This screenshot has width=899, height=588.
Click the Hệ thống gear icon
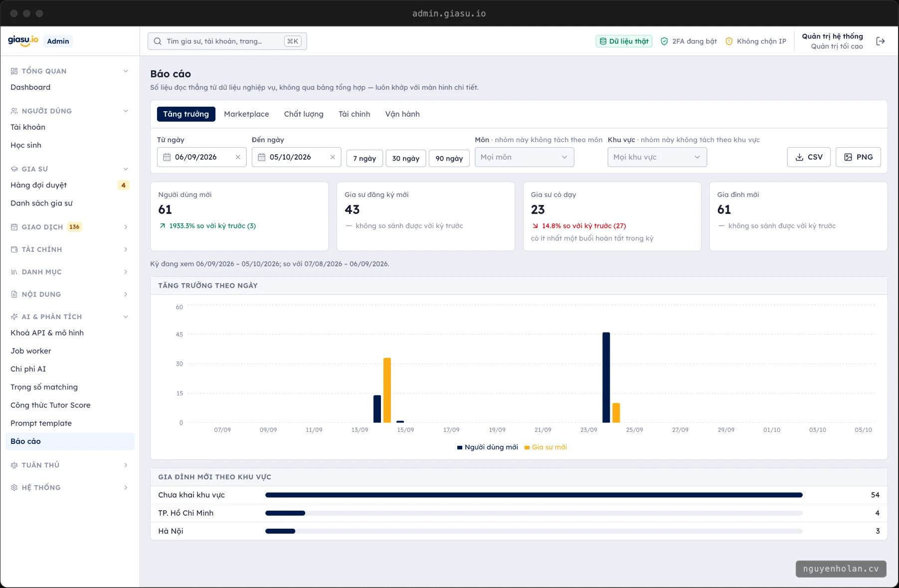click(x=14, y=488)
